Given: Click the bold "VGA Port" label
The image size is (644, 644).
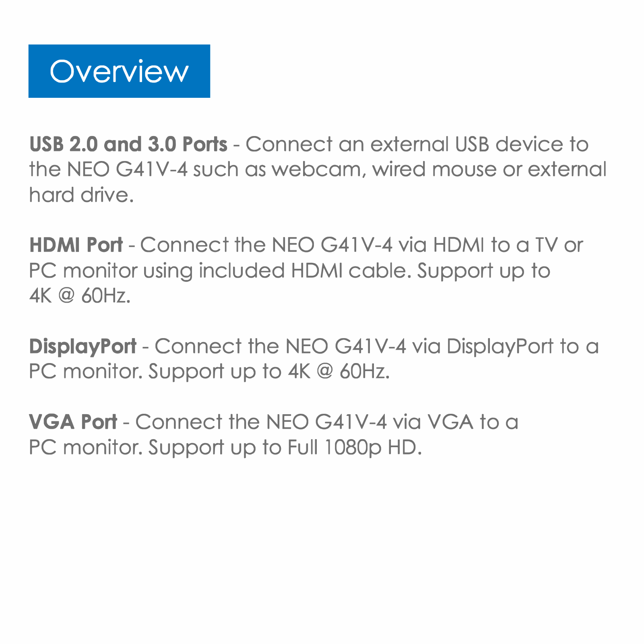Looking at the screenshot, I should point(73,422).
